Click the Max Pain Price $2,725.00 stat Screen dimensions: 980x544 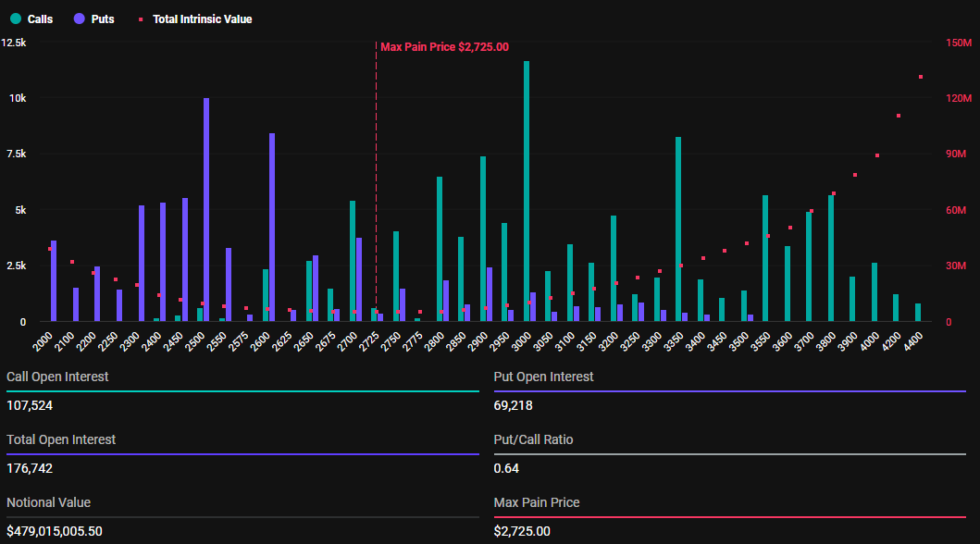[523, 531]
